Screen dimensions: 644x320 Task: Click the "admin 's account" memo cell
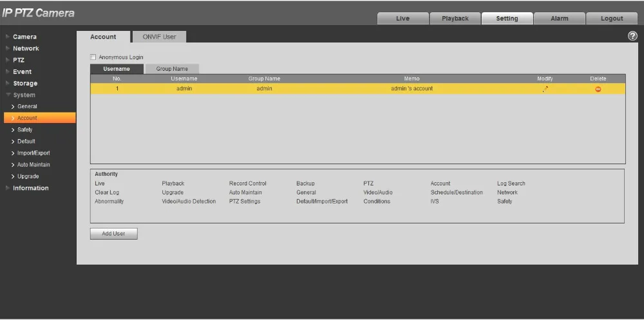point(412,89)
